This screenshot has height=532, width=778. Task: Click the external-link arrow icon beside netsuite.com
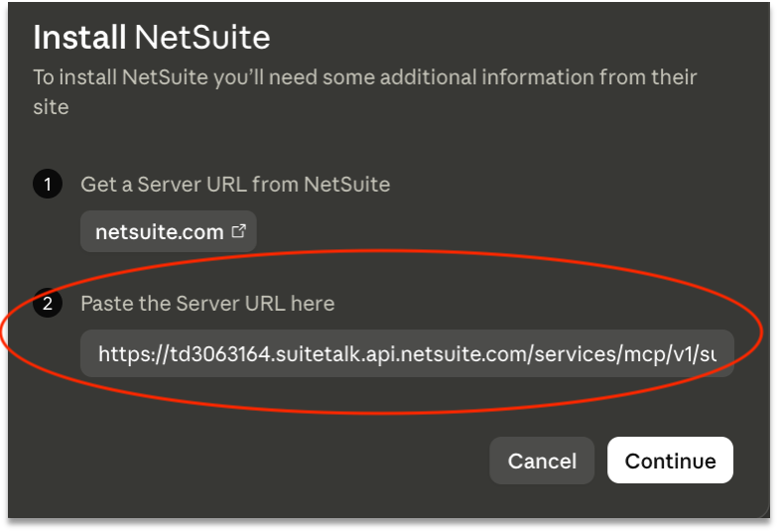pyautogui.click(x=238, y=230)
